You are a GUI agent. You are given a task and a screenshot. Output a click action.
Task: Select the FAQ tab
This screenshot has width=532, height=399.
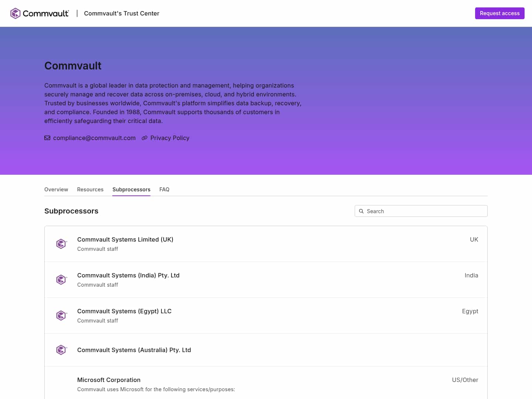[x=164, y=189]
